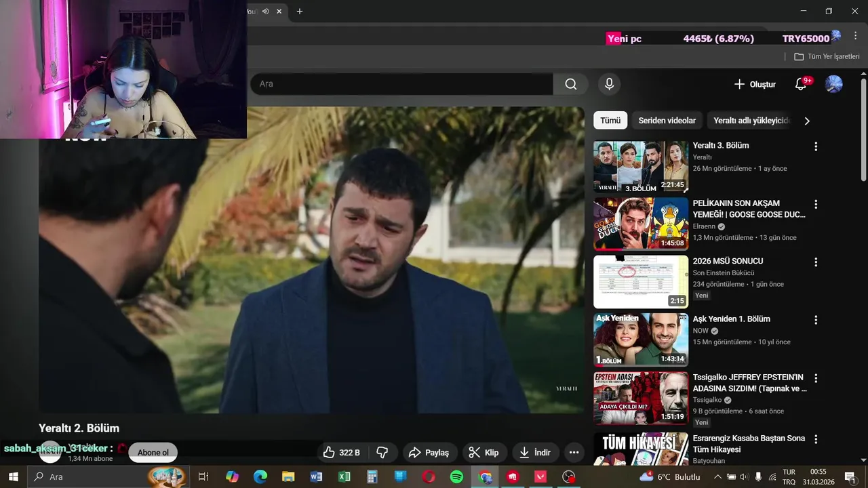This screenshot has width=868, height=488.
Task: Select the Seriden videolar chip
Action: tap(667, 121)
